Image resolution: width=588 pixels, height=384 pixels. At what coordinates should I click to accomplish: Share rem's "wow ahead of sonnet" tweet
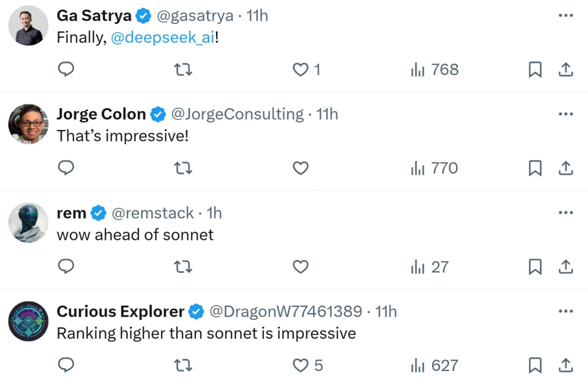coord(566,267)
